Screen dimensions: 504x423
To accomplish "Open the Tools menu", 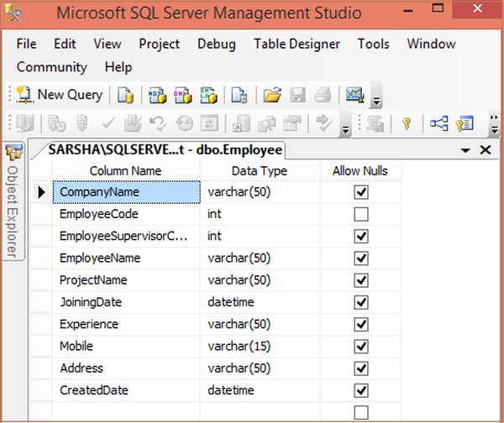I will (x=373, y=44).
